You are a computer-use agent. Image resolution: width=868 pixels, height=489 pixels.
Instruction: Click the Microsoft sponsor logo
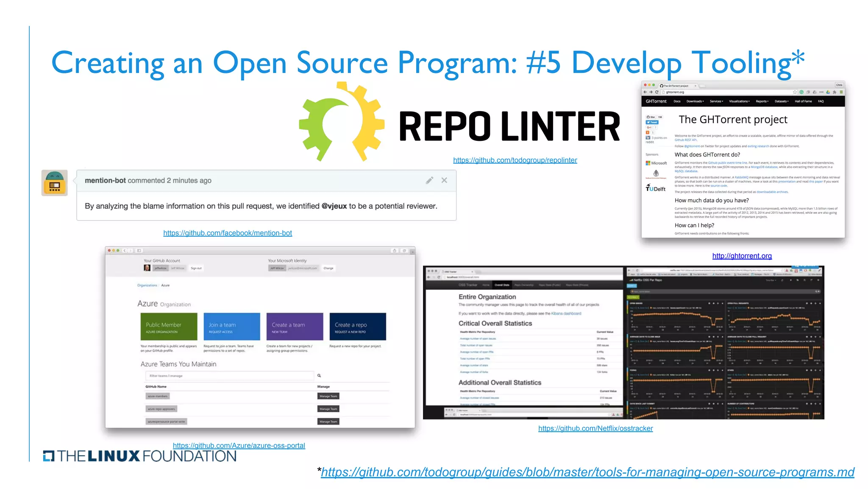point(656,163)
